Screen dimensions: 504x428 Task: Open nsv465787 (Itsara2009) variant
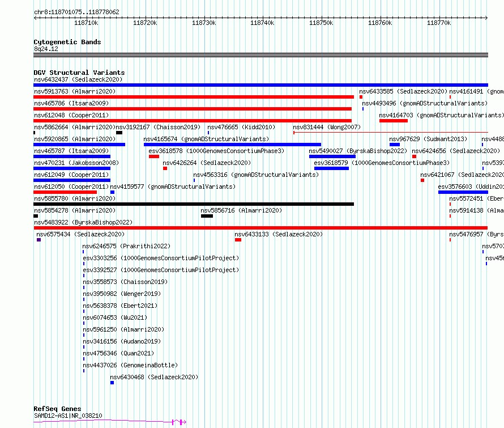(71, 151)
